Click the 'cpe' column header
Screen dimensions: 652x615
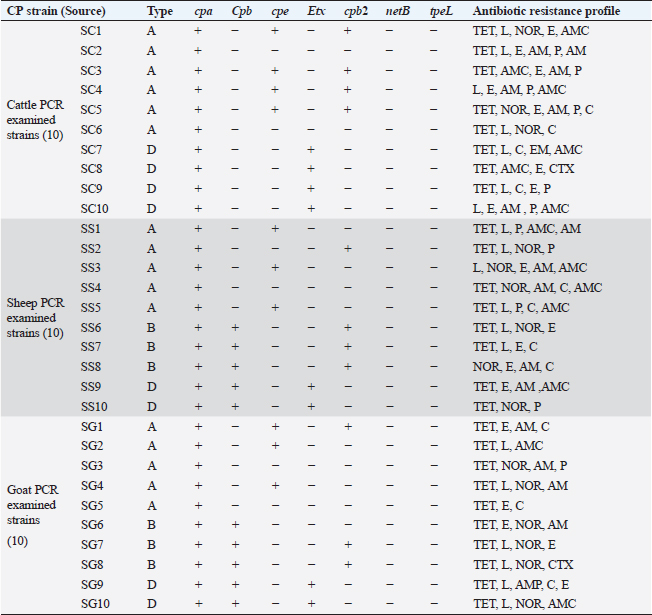[280, 12]
